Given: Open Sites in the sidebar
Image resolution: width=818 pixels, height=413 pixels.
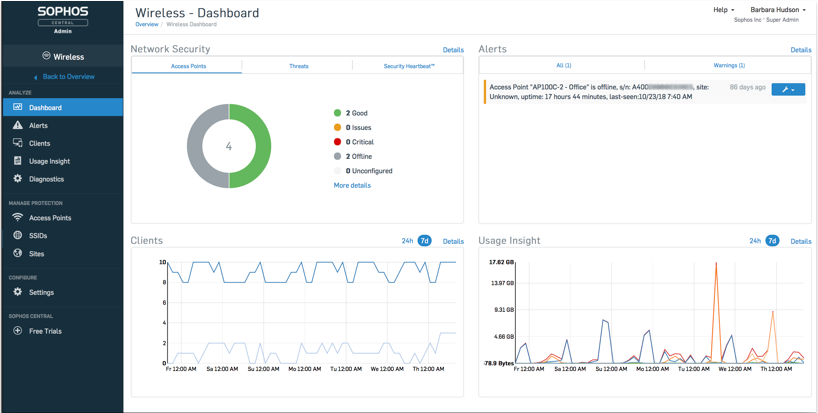Looking at the screenshot, I should 63,253.
